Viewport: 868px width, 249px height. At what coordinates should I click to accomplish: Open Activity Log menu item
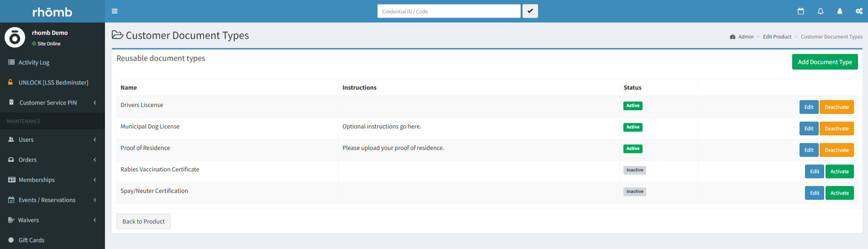tap(52, 62)
